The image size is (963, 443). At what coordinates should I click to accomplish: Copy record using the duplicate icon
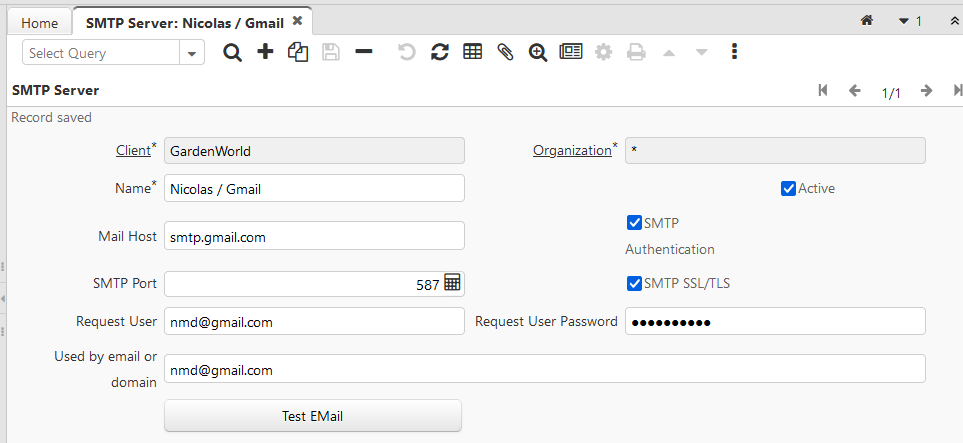coord(297,53)
